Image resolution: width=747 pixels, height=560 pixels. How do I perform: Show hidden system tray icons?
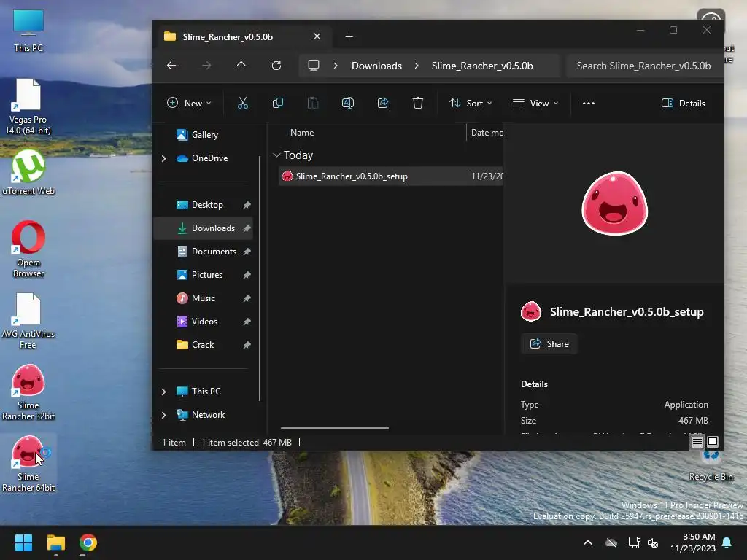click(588, 542)
